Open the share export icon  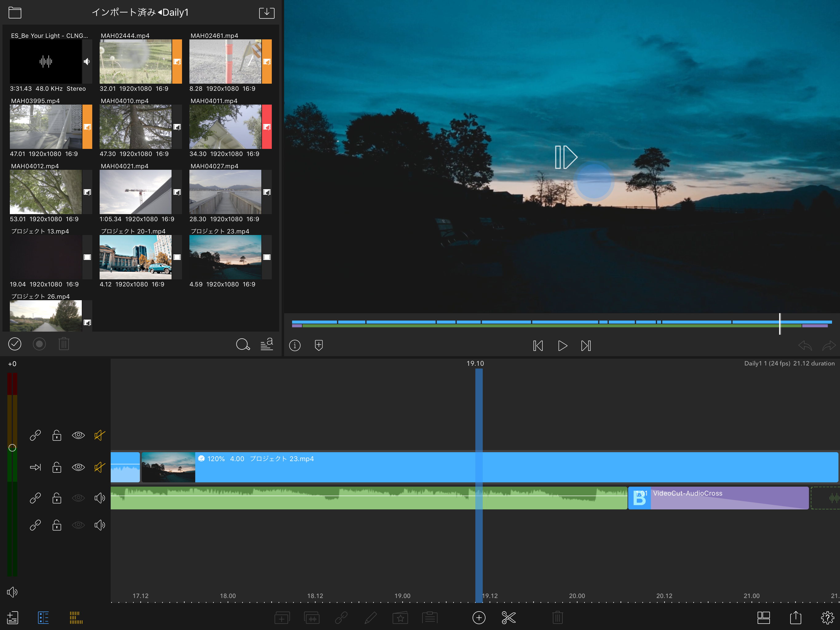795,617
